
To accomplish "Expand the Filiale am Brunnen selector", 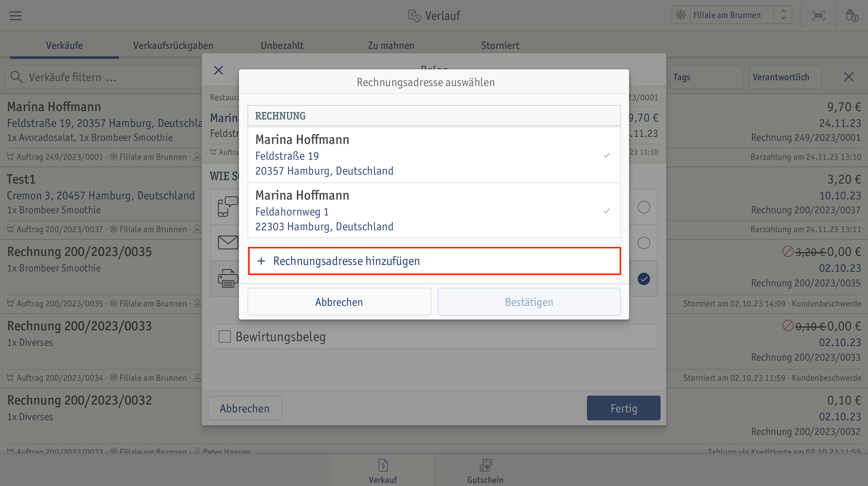I will pyautogui.click(x=731, y=15).
